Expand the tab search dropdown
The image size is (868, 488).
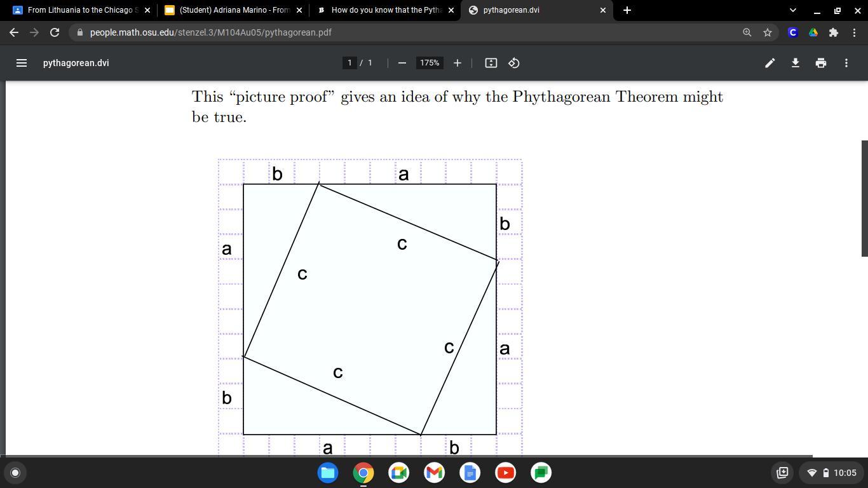792,10
